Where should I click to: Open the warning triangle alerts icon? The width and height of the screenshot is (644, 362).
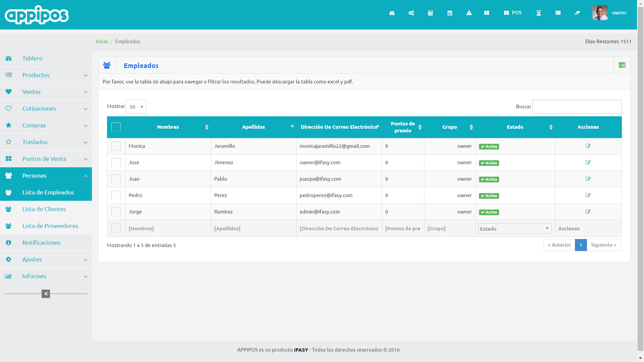469,13
